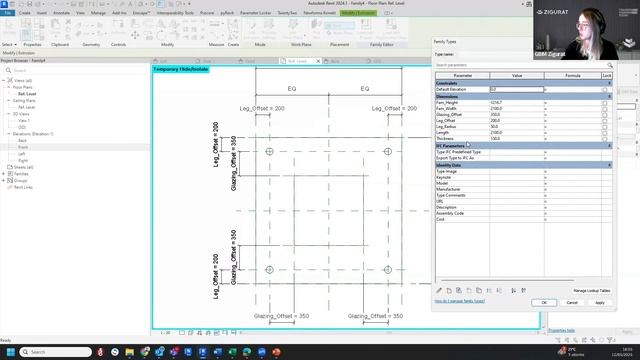Open the Windows Start menu
The width and height of the screenshot is (640, 360).
click(x=11, y=352)
